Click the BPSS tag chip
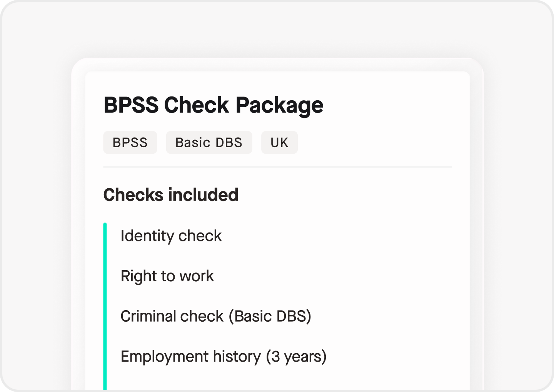 point(130,143)
